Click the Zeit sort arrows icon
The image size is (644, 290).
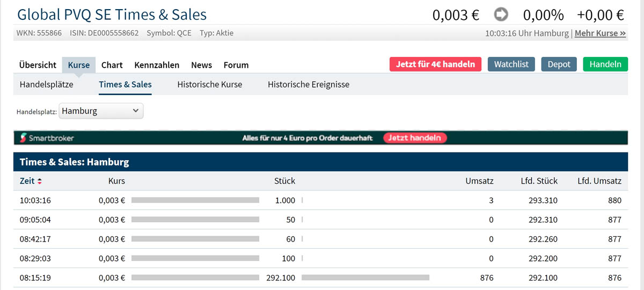point(39,182)
